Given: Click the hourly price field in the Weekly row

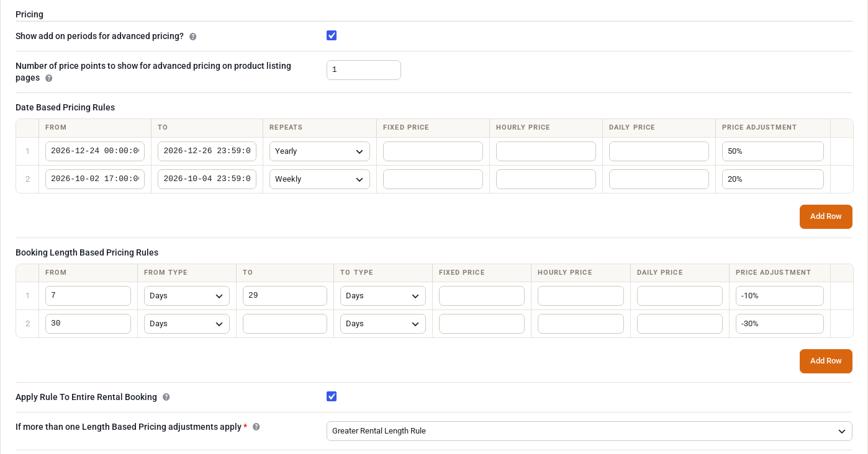Looking at the screenshot, I should 546,179.
